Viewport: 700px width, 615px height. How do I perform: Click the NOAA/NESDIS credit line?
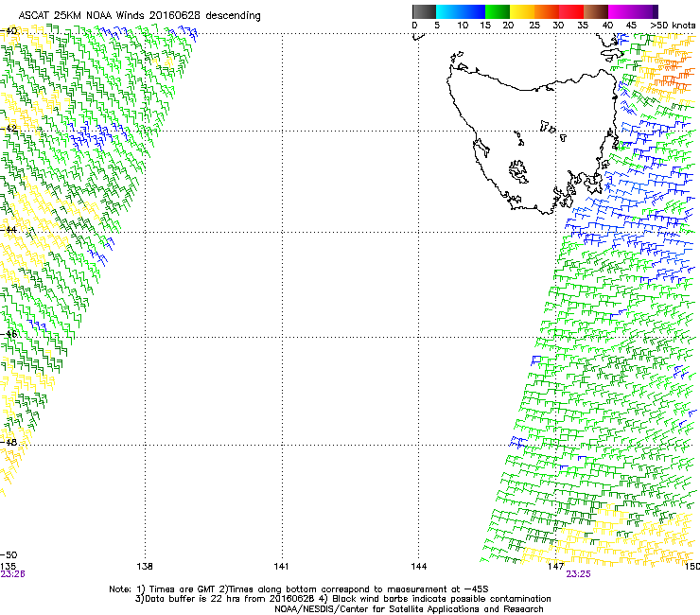pyautogui.click(x=409, y=609)
